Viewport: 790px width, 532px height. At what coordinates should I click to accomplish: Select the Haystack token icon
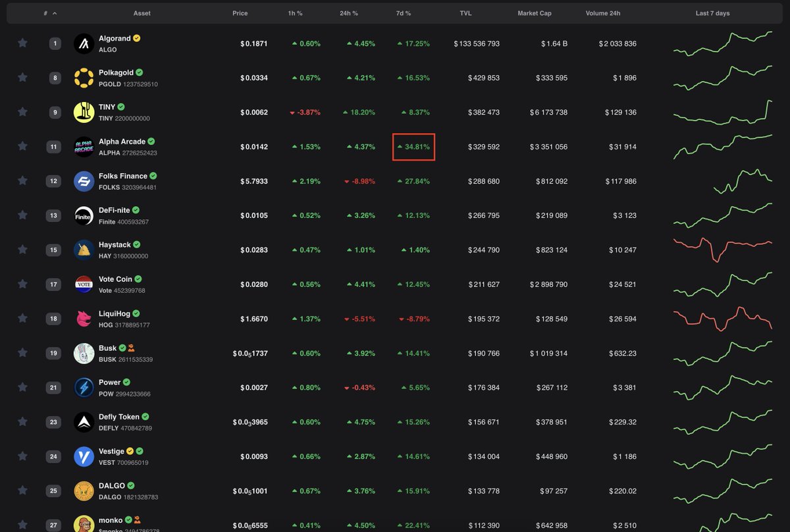point(84,250)
